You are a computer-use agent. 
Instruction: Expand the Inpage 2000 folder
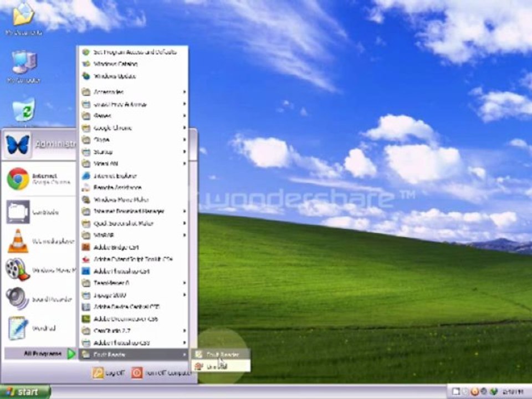134,295
